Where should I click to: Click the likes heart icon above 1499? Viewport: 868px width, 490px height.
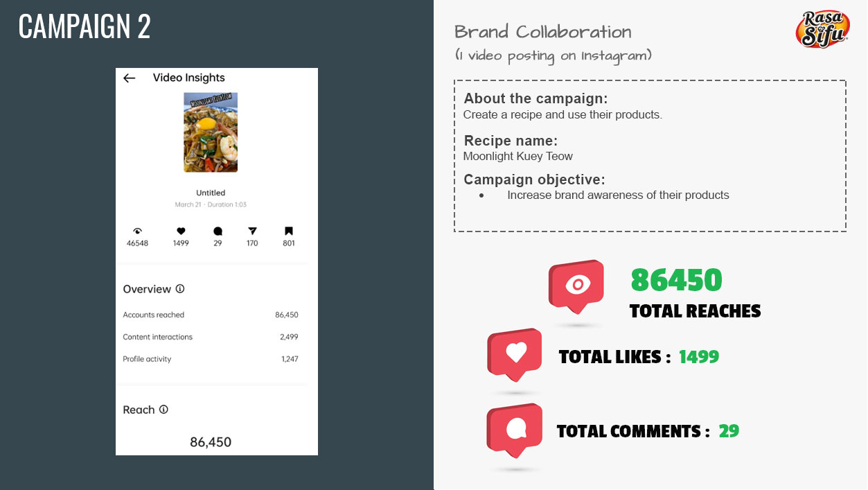(181, 231)
